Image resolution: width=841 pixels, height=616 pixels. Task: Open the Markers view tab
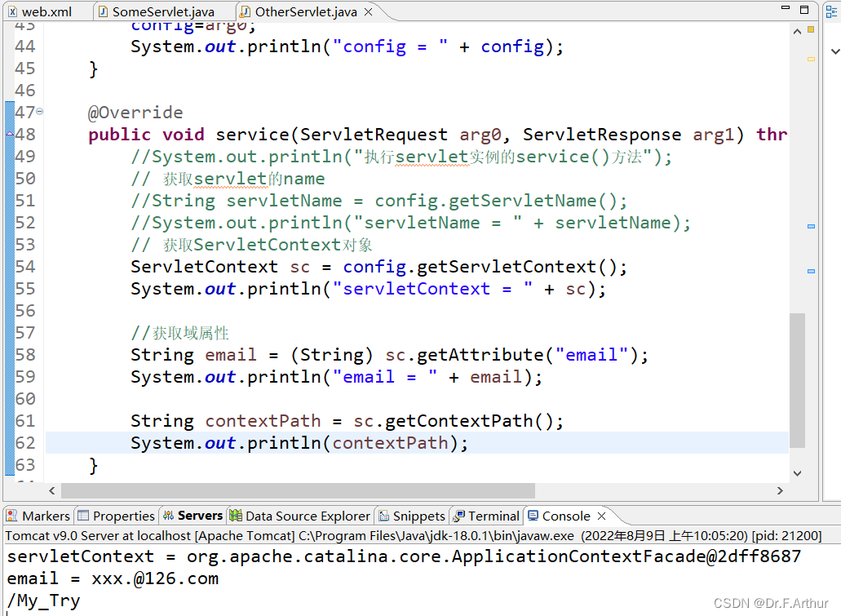pyautogui.click(x=38, y=516)
